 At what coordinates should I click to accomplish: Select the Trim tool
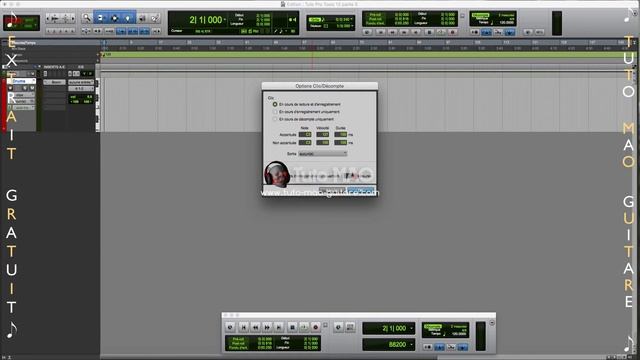[x=100, y=18]
